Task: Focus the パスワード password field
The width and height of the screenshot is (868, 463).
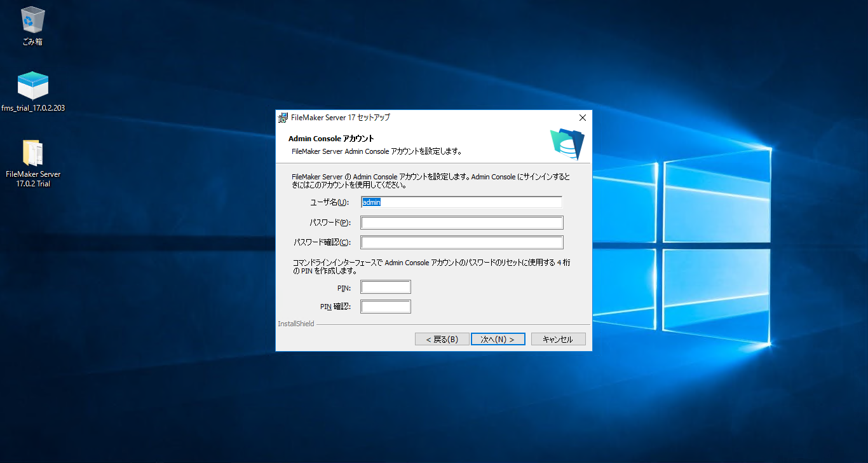Action: 461,222
